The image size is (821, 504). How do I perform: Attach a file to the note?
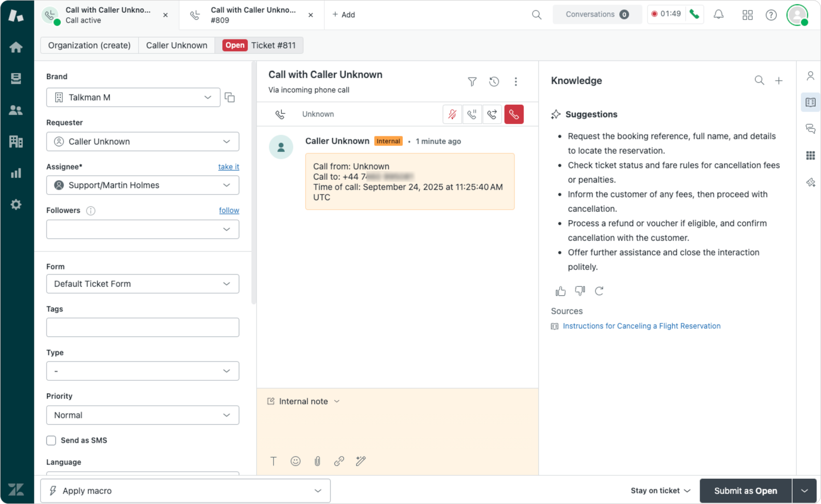317,461
